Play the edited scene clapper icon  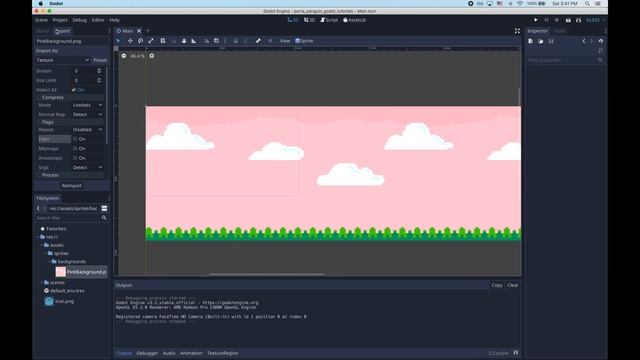click(x=568, y=20)
